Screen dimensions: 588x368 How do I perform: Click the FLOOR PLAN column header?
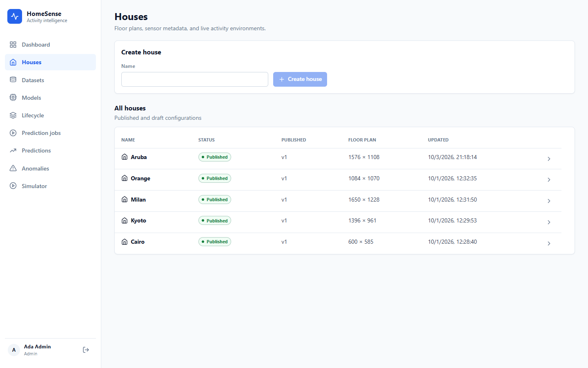[362, 140]
